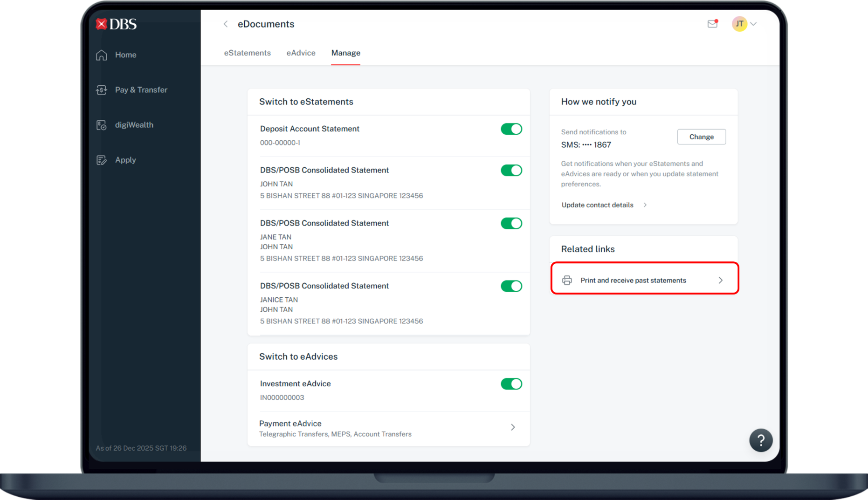Click the Home icon in sidebar
This screenshot has width=868, height=500.
pyautogui.click(x=102, y=55)
